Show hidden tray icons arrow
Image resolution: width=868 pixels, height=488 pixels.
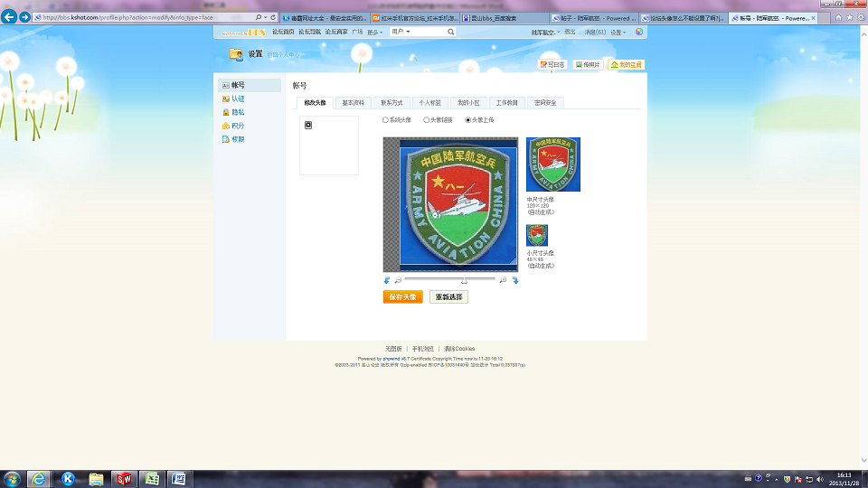coord(776,479)
